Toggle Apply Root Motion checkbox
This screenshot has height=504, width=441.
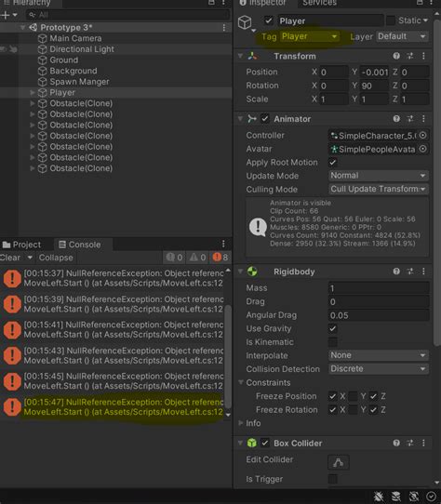(x=332, y=163)
